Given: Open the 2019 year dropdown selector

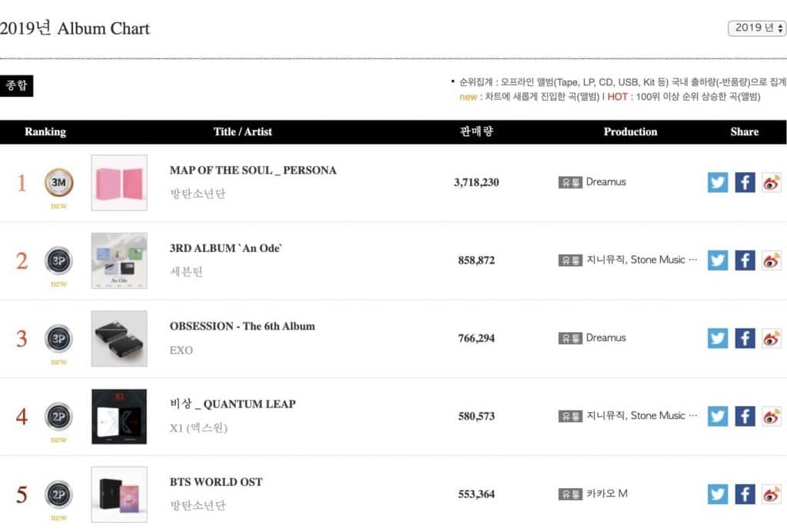Looking at the screenshot, I should 757,28.
